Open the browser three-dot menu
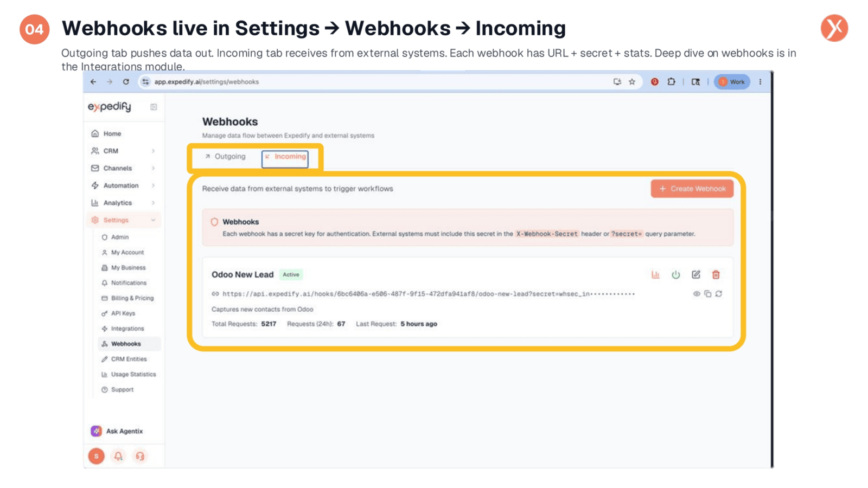Viewport: 868px width, 488px height. (760, 82)
